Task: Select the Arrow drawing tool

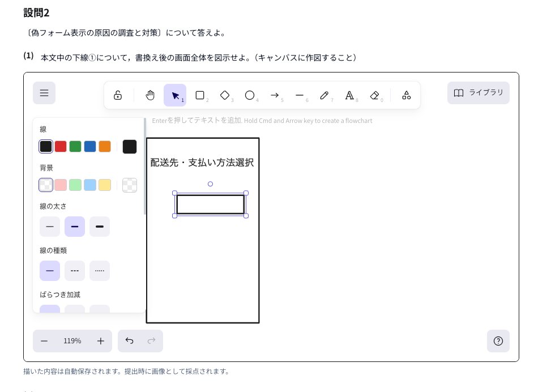Action: pyautogui.click(x=275, y=95)
